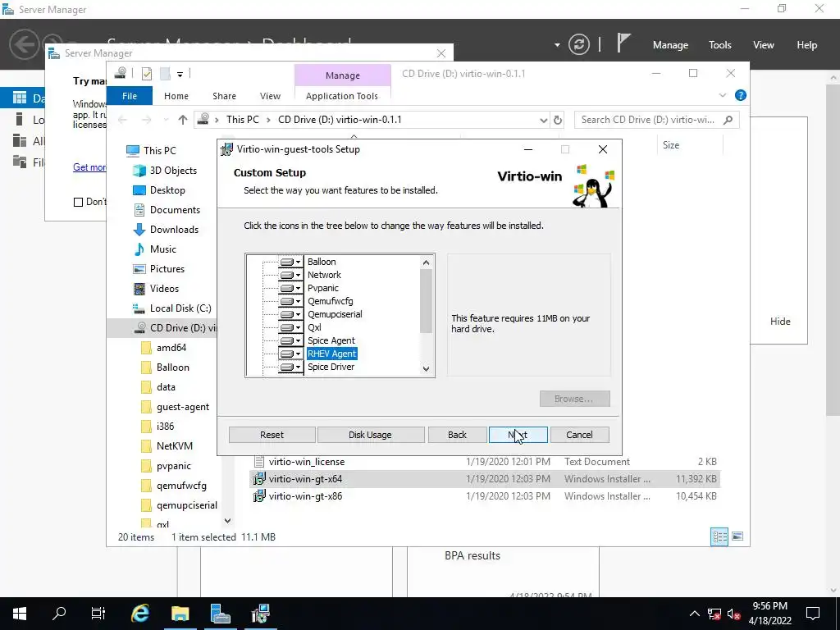Open Qemupciserial feature install dropdown icon
This screenshot has width=840, height=630.
290,314
